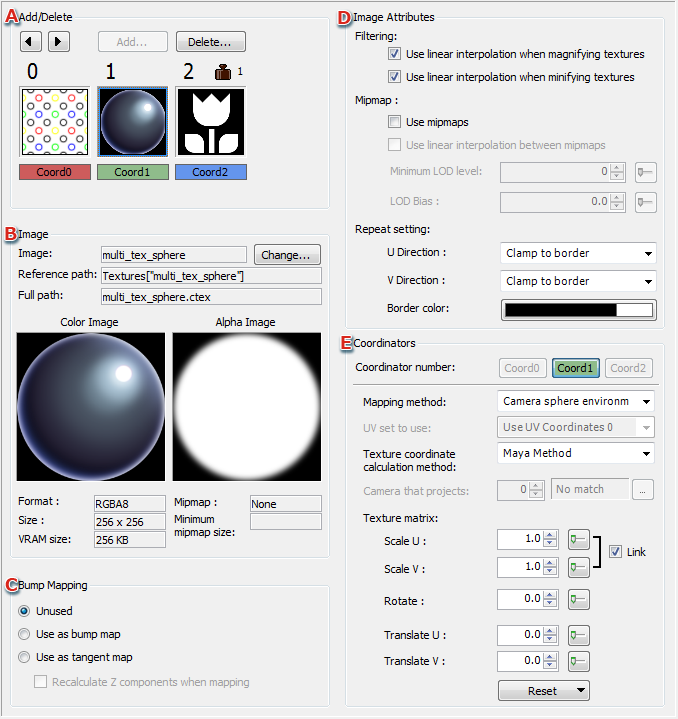This screenshot has height=719, width=678.
Task: Select the tulip texture thumbnail in slot 2
Action: (x=210, y=121)
